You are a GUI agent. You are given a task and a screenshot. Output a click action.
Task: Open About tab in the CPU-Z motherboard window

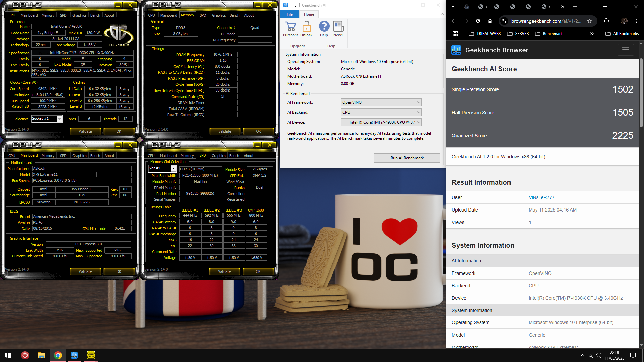[x=109, y=156]
